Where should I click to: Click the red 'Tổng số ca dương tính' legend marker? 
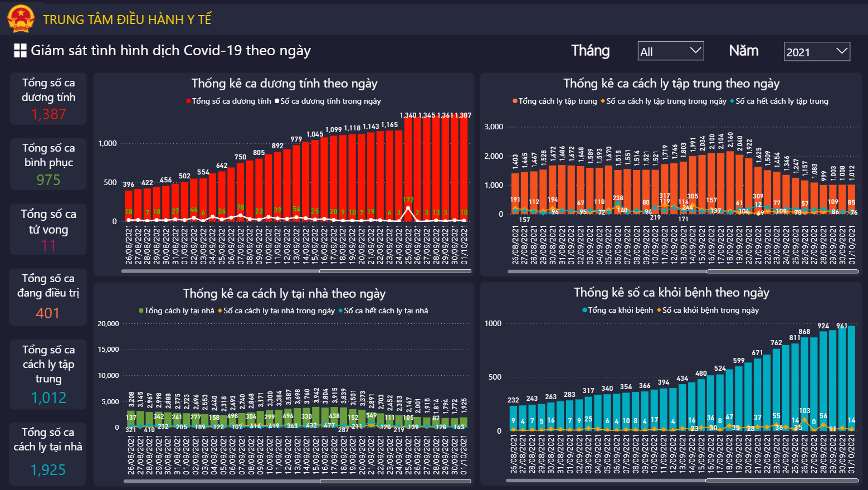[189, 101]
